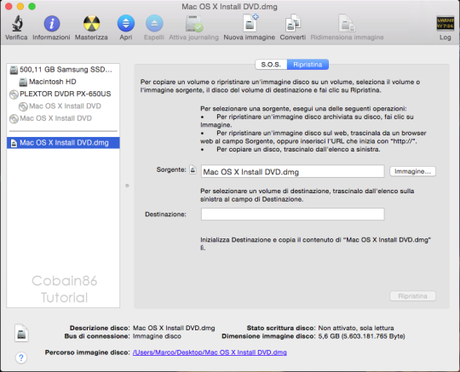The image size is (460, 372).
Task: Click the Apri toolbar icon
Action: click(x=126, y=24)
